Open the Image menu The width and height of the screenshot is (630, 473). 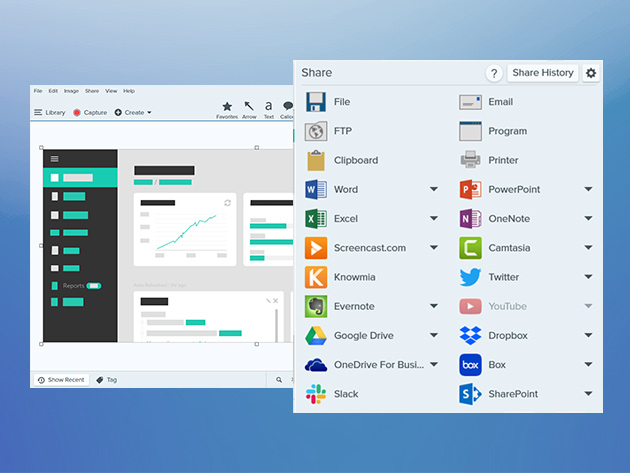[71, 91]
